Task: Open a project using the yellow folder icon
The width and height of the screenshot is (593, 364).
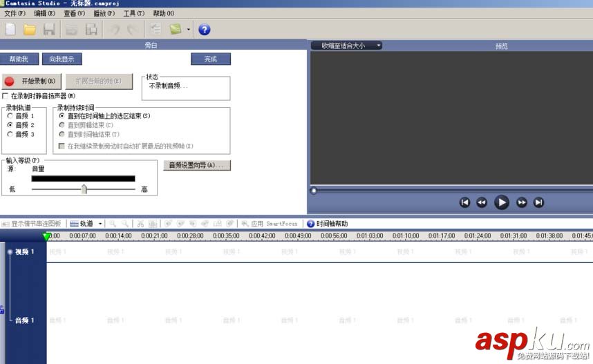Action: pyautogui.click(x=30, y=29)
